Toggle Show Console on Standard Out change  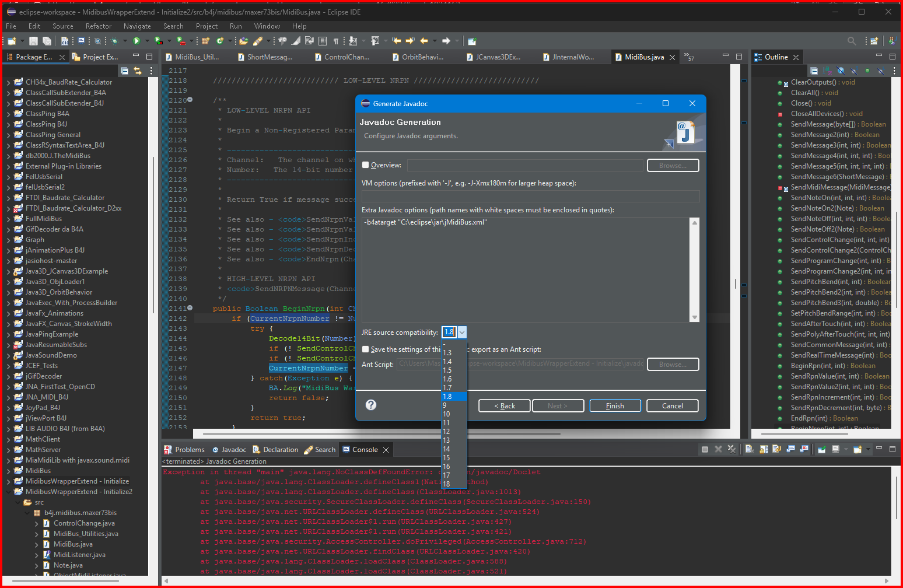point(790,449)
